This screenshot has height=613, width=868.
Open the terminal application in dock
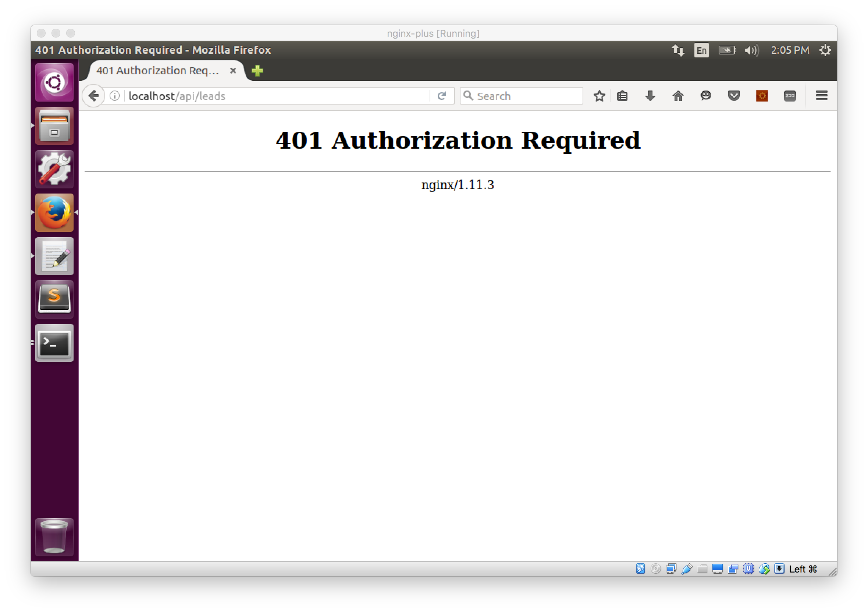[54, 344]
